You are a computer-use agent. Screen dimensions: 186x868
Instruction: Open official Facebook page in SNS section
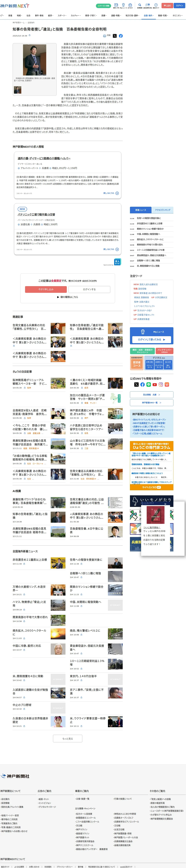[142, 385]
